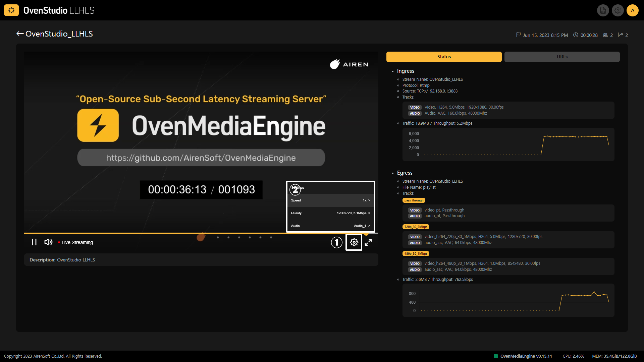The image size is (644, 362).
Task: Click the pass_through track label
Action: click(x=414, y=200)
